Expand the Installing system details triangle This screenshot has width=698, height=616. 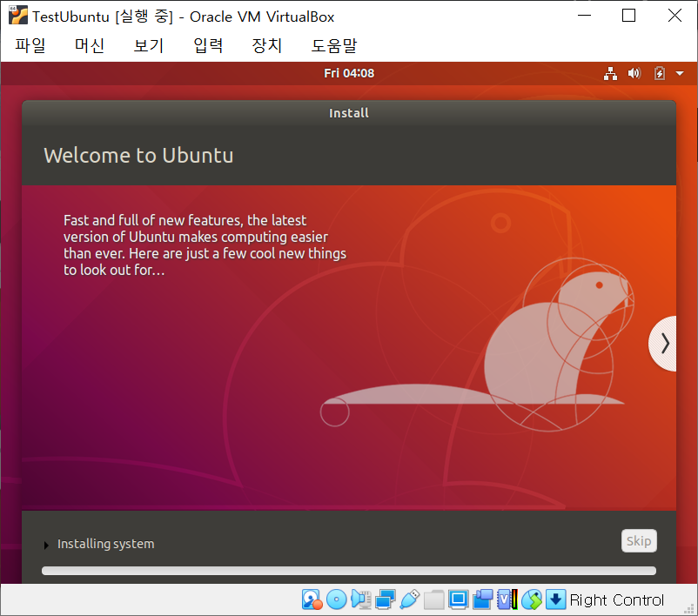(x=46, y=545)
